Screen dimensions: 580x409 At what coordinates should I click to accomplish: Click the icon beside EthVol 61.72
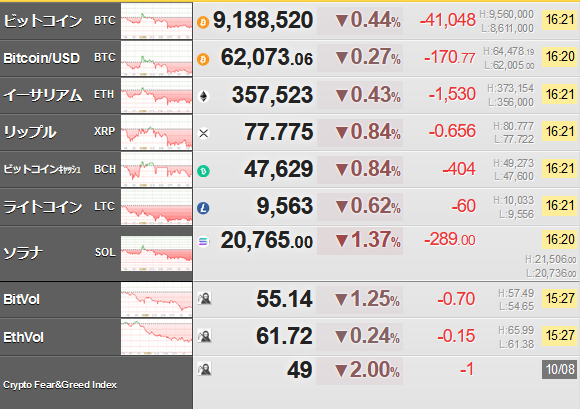pos(204,336)
